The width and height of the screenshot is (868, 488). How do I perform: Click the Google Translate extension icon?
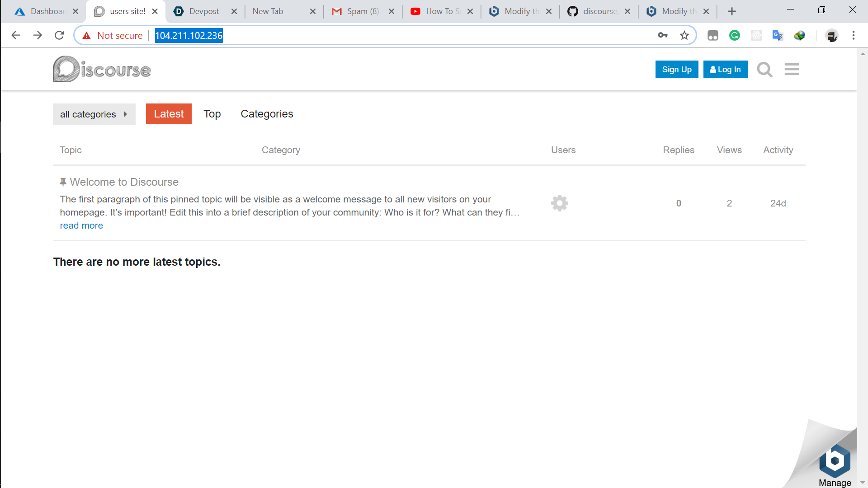778,36
